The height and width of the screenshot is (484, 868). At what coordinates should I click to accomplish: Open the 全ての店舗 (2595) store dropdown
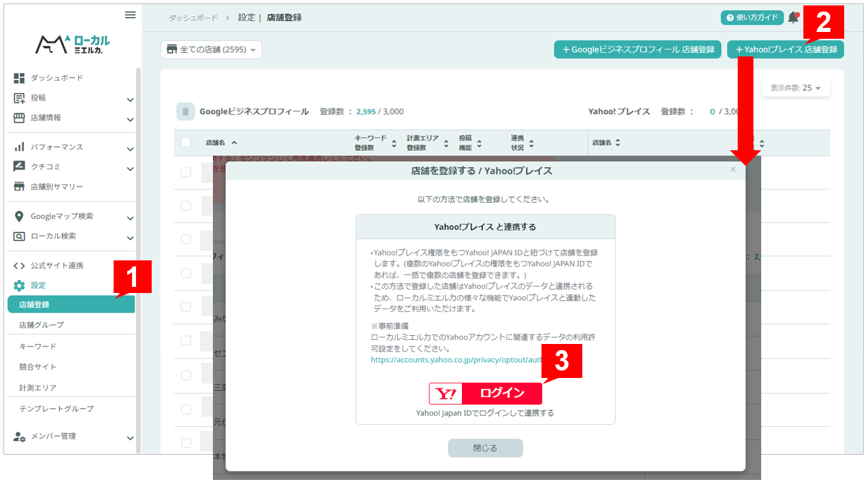tap(211, 50)
